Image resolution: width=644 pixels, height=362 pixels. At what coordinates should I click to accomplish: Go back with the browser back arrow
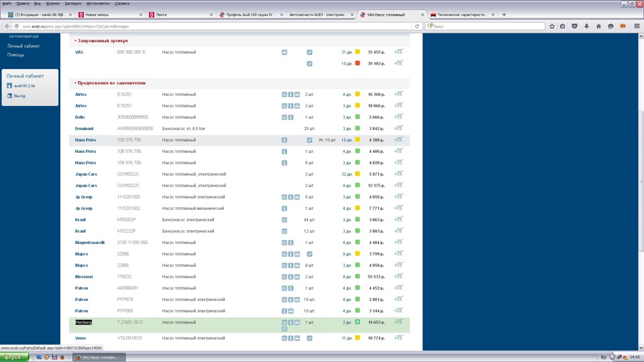7,26
